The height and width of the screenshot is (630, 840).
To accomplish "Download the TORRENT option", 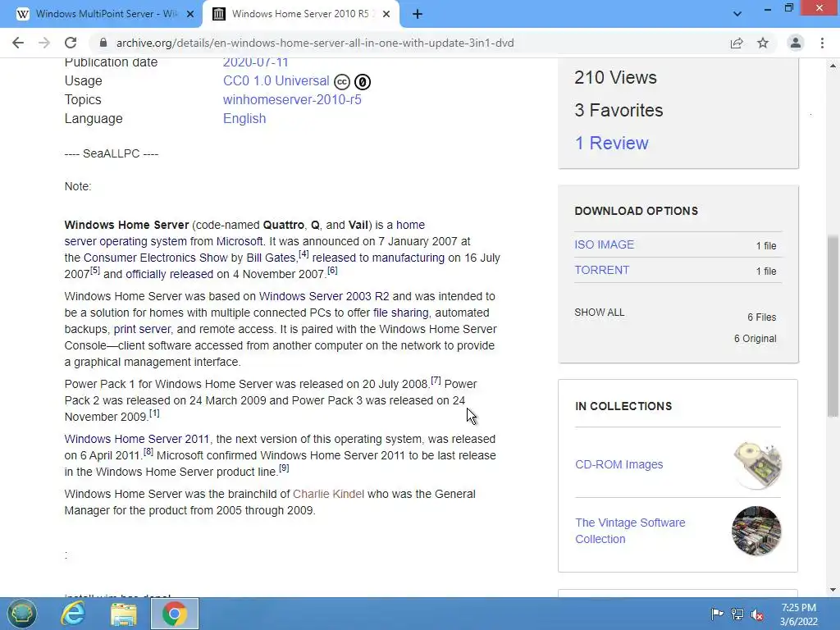I will coord(601,270).
